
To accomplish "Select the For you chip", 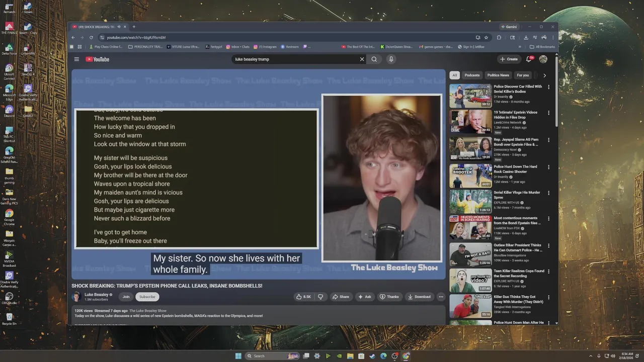I will [x=523, y=75].
